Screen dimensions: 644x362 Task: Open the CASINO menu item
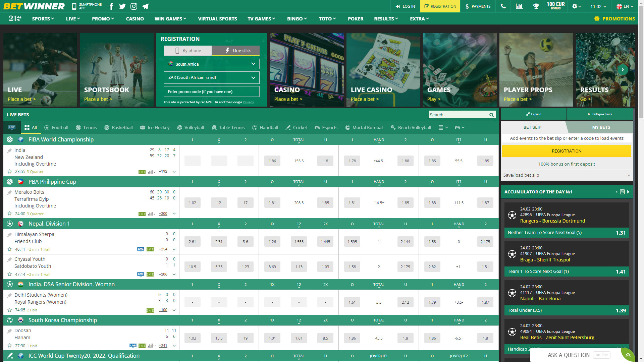pos(135,19)
